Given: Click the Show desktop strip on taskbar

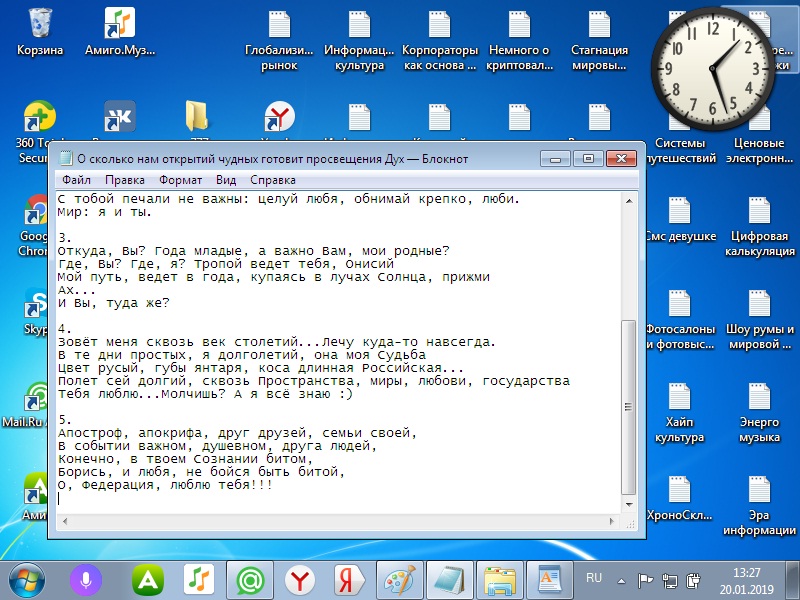Looking at the screenshot, I should click(x=793, y=581).
